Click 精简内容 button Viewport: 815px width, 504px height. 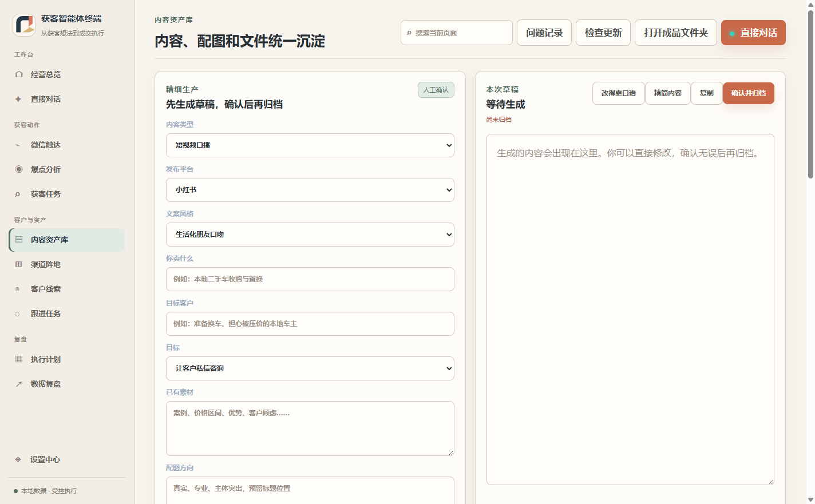tap(668, 93)
